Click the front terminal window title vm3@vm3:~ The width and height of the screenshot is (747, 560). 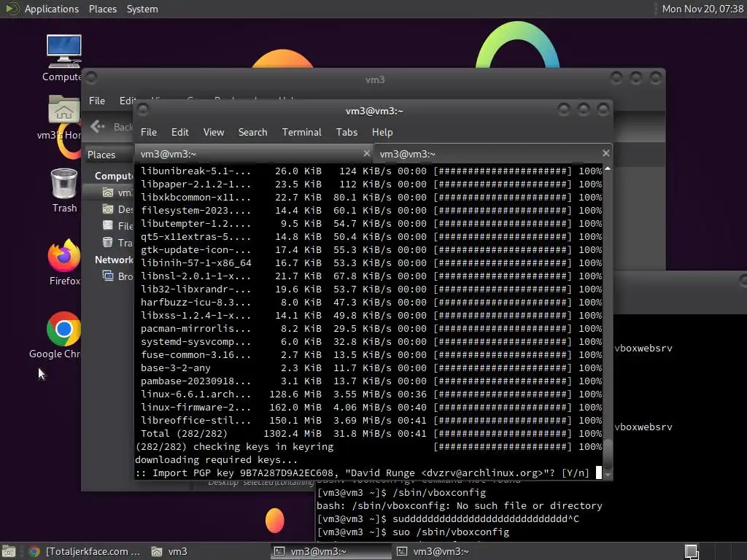[x=374, y=111]
